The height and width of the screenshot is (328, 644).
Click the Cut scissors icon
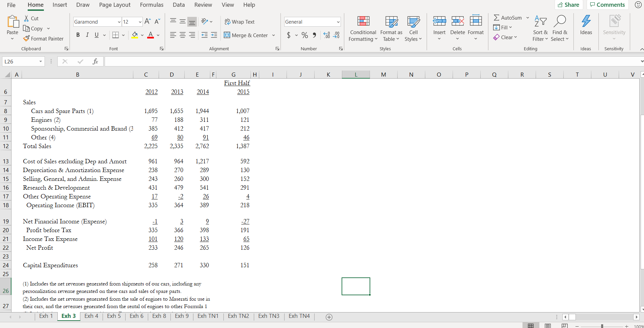click(x=26, y=18)
